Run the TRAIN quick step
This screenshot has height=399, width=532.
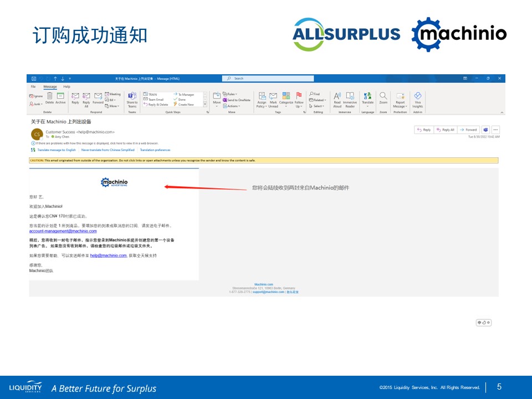click(150, 94)
